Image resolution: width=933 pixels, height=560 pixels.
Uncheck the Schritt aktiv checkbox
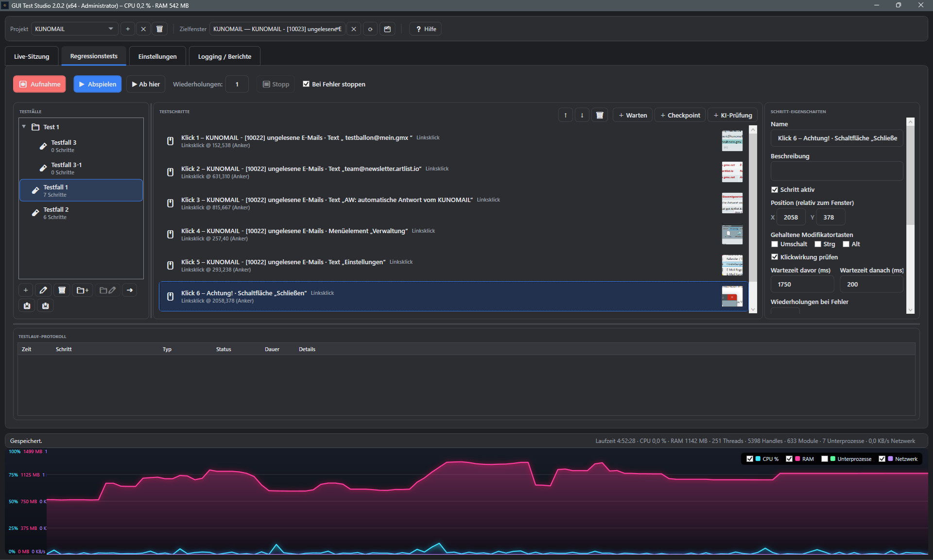pos(775,190)
